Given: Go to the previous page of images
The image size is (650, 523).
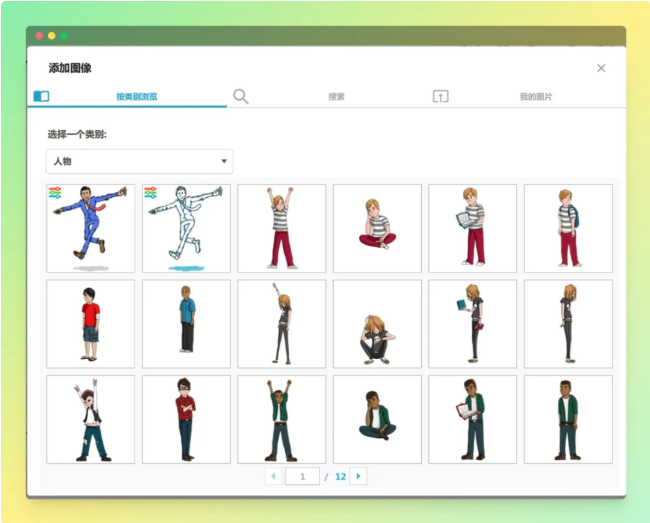Looking at the screenshot, I should (273, 476).
